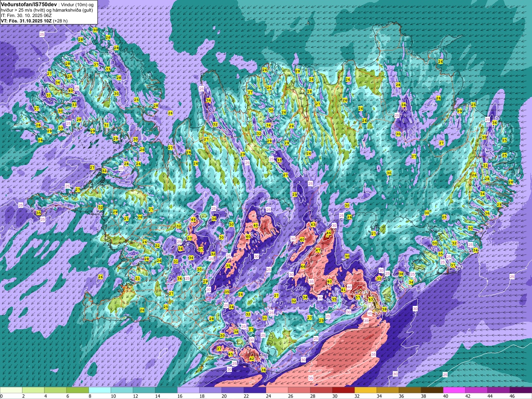Screen dimensions: 532x399
Task: Click the legend tick label 24
Action: pyautogui.click(x=268, y=397)
